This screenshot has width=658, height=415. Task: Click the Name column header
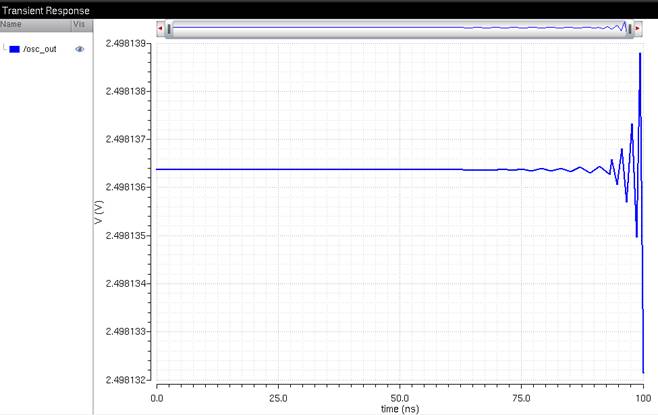pos(11,23)
